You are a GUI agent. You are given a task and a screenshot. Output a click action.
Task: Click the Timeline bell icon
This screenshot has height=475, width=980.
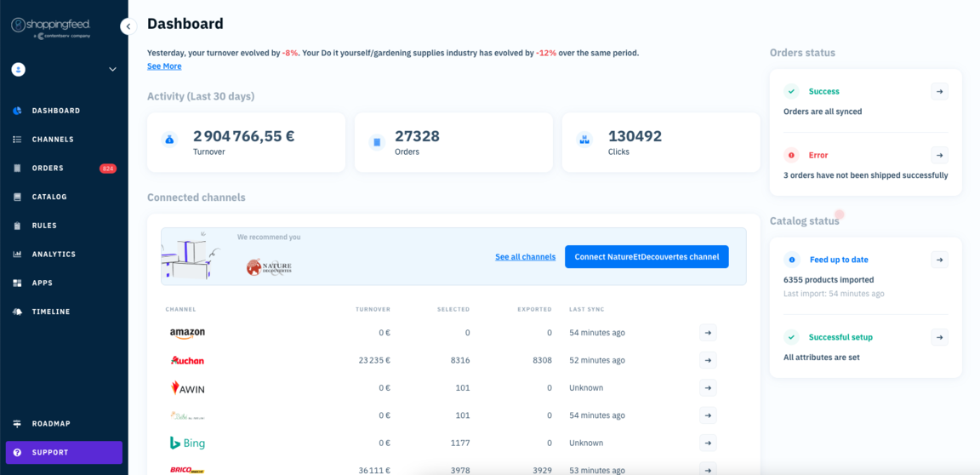(18, 312)
